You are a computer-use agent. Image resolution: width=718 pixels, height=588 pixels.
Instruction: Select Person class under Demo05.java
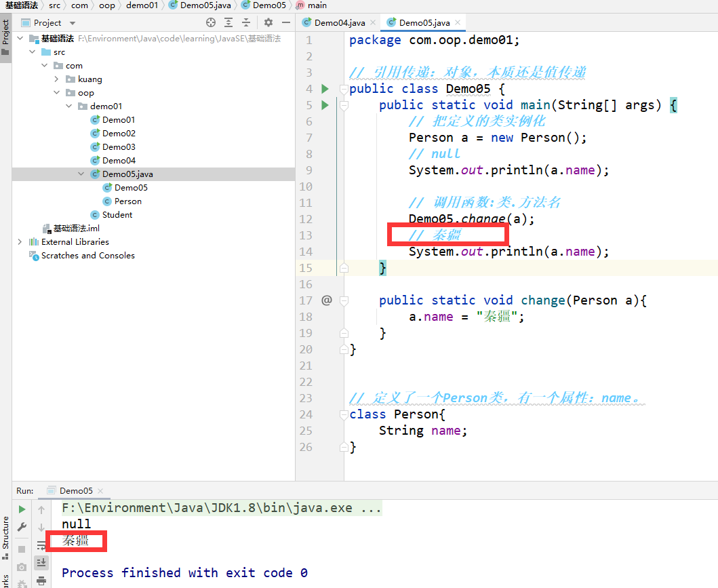point(127,201)
